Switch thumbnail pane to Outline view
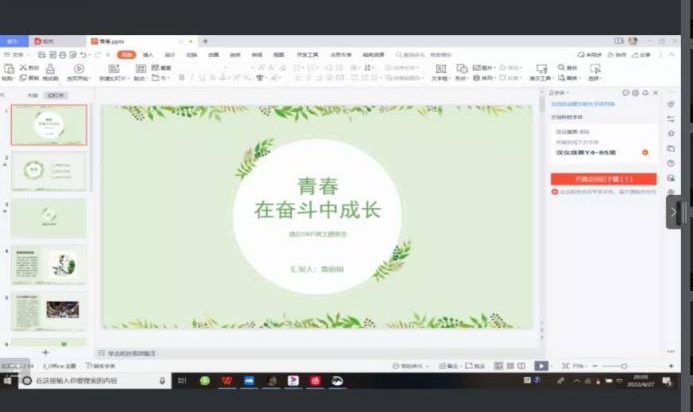This screenshot has height=412, width=693. click(33, 95)
